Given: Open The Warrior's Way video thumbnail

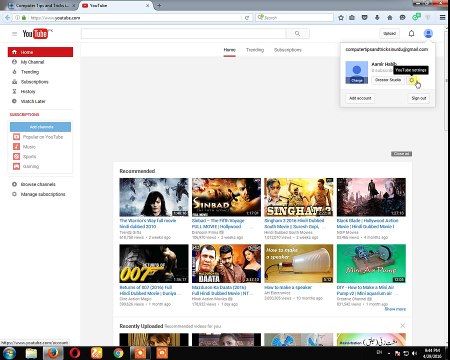Looking at the screenshot, I should tap(154, 197).
